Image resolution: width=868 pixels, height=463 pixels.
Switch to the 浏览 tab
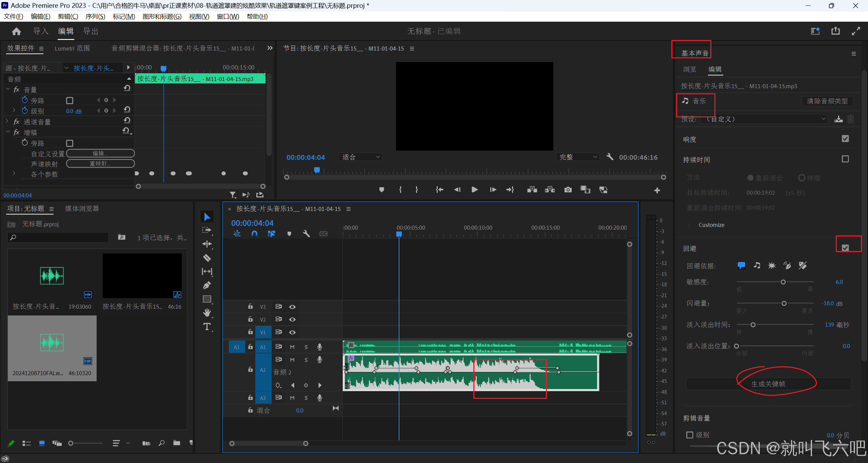(689, 69)
